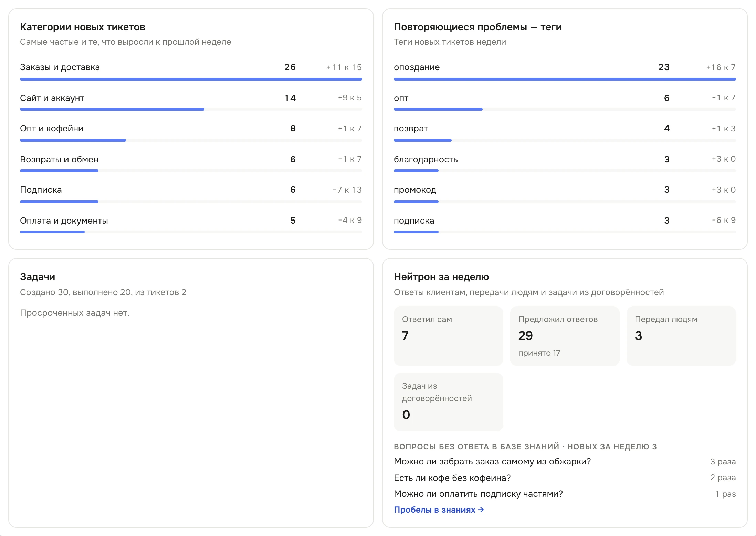Open the 'Пробелы в знаниях' link
This screenshot has width=756, height=536.
439,510
